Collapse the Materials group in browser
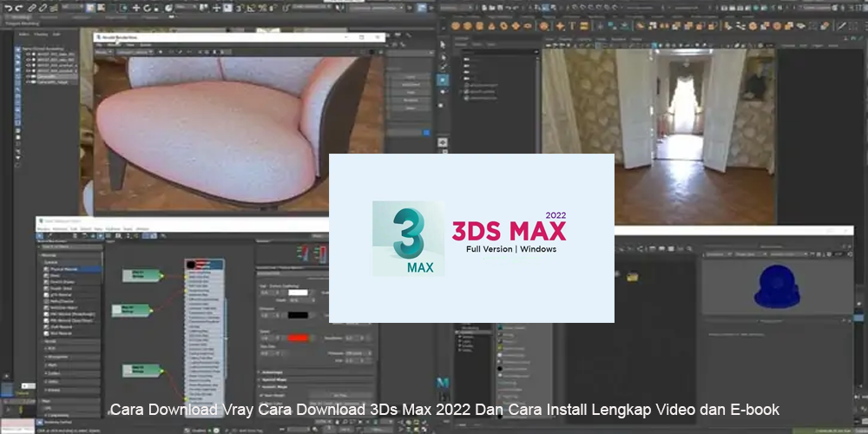 (x=71, y=255)
